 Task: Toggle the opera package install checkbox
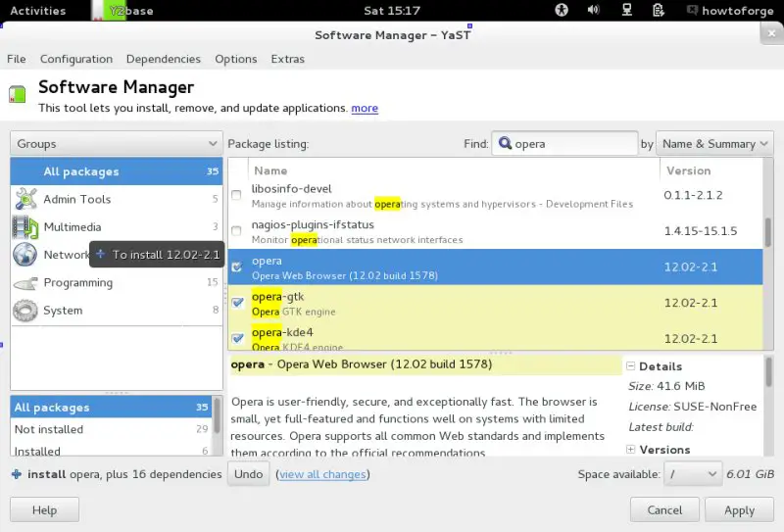(237, 267)
